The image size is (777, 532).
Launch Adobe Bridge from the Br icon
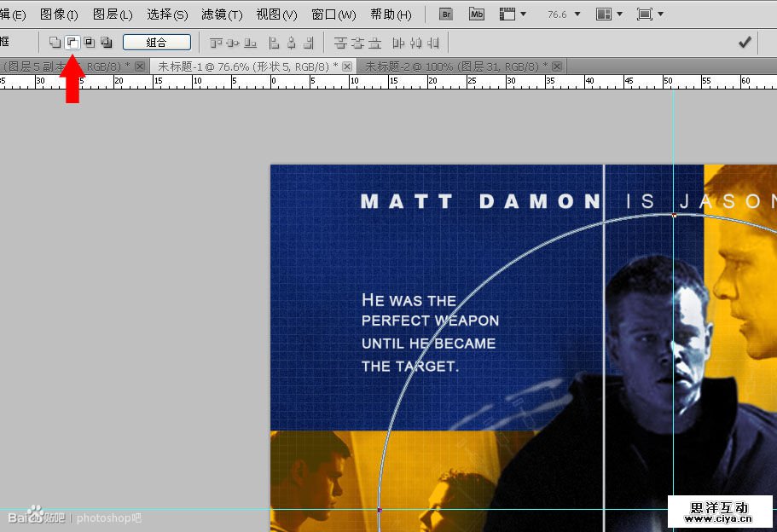point(445,14)
